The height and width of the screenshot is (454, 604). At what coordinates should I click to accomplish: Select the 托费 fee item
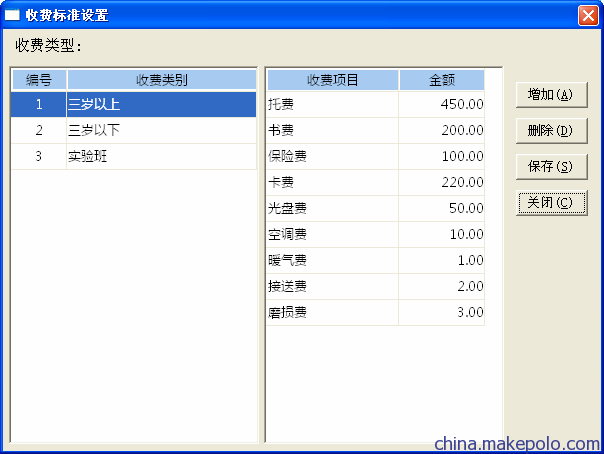pyautogui.click(x=332, y=104)
